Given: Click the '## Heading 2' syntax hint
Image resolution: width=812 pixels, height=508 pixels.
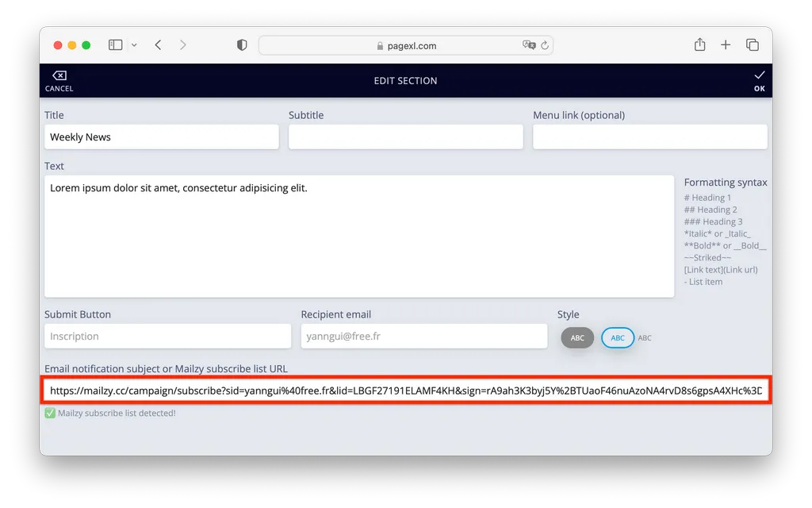Looking at the screenshot, I should pyautogui.click(x=710, y=210).
